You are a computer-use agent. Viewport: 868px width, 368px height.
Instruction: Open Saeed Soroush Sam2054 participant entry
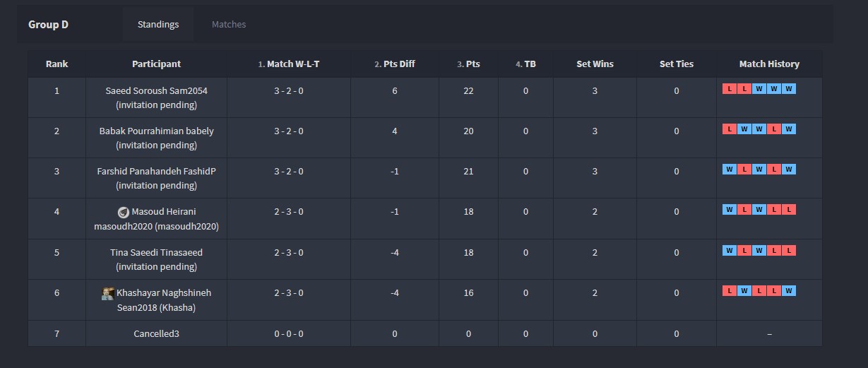(x=156, y=91)
